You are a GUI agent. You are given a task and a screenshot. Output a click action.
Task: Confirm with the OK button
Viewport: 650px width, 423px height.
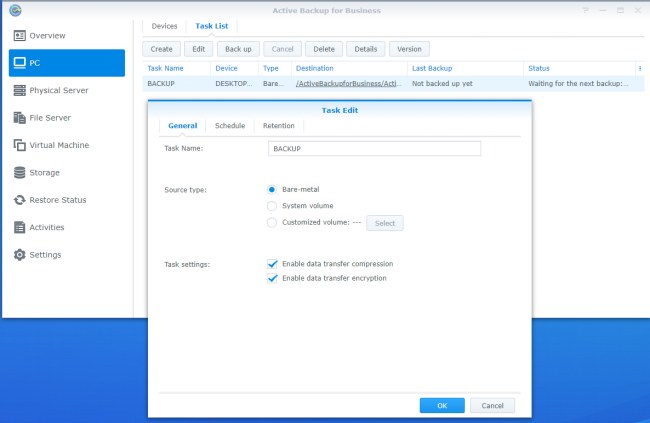tap(442, 406)
